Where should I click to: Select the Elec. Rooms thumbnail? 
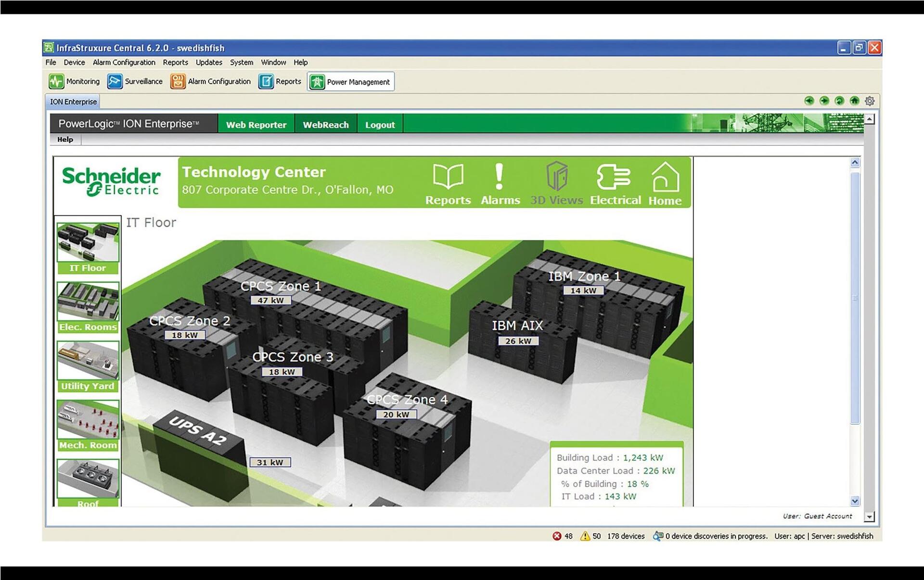click(x=88, y=307)
